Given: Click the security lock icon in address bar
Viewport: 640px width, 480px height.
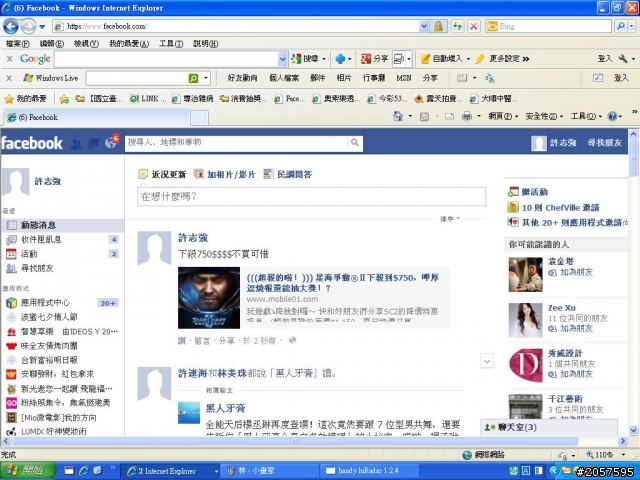Looking at the screenshot, I should [x=438, y=27].
